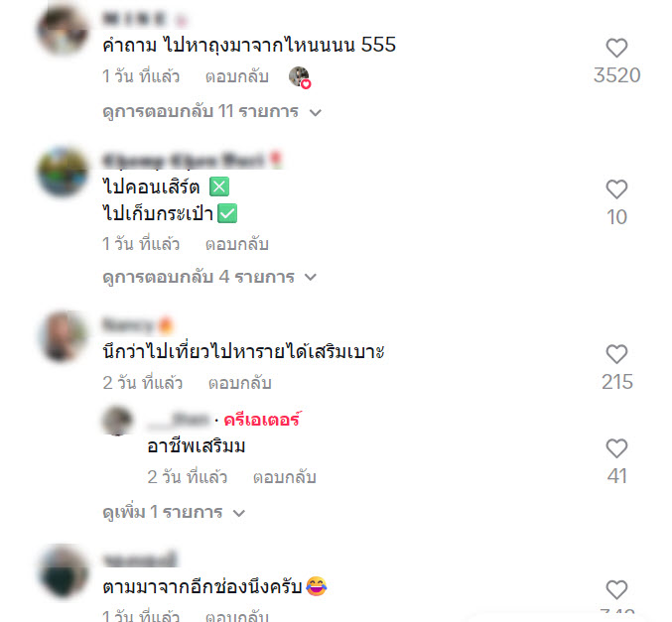Reply to the นึกว่าไปเที่ยว comment
Screen dimensions: 672x622
point(240,383)
